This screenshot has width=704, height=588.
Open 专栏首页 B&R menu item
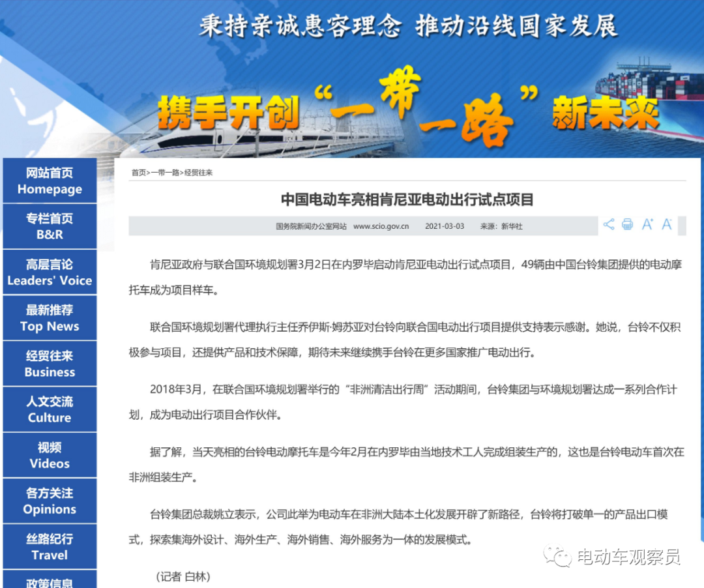tap(50, 226)
